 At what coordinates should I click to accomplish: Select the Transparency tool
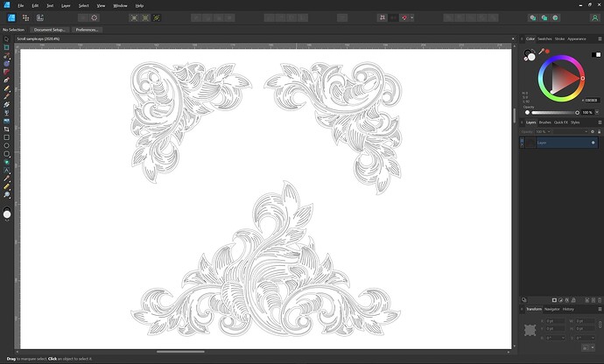tap(6, 113)
